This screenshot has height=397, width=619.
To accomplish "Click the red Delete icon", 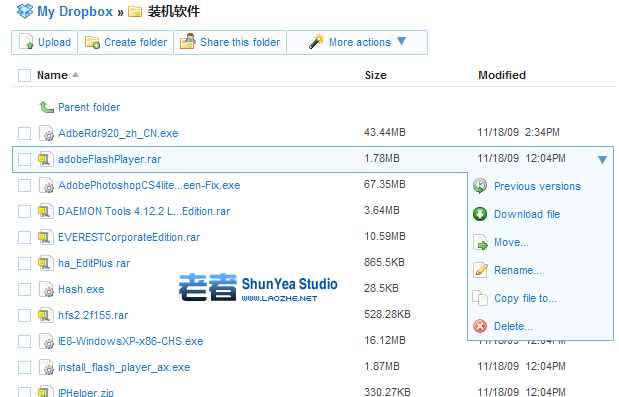I will [480, 326].
